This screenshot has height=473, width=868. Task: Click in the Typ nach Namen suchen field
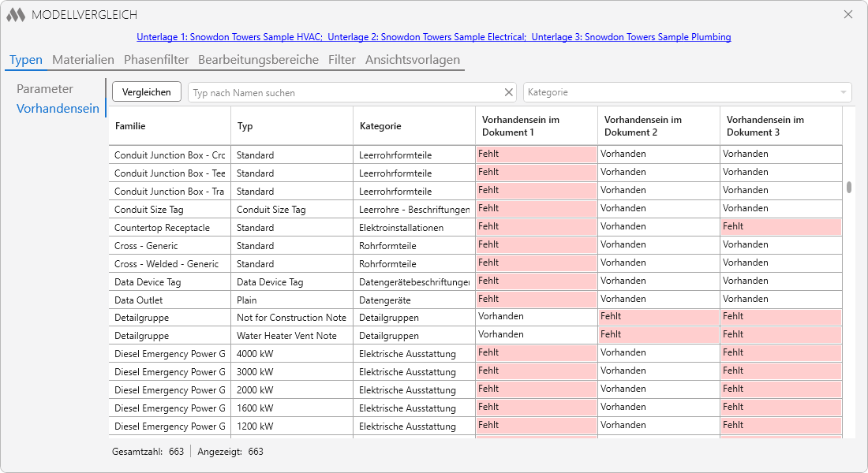(x=346, y=92)
